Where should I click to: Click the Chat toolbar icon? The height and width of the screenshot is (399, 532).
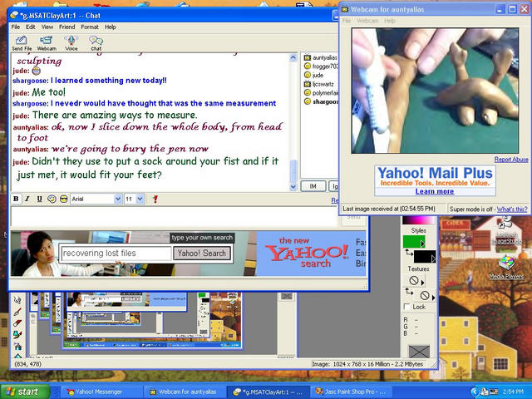[96, 43]
